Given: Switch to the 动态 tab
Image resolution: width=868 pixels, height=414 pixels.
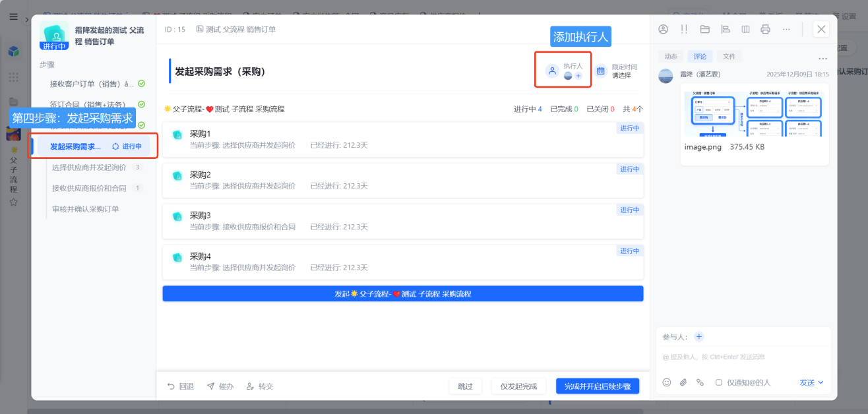Looking at the screenshot, I should (671, 57).
